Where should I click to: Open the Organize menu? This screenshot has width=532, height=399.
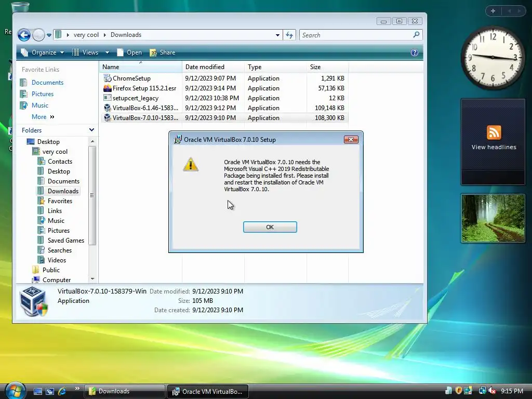[43, 52]
